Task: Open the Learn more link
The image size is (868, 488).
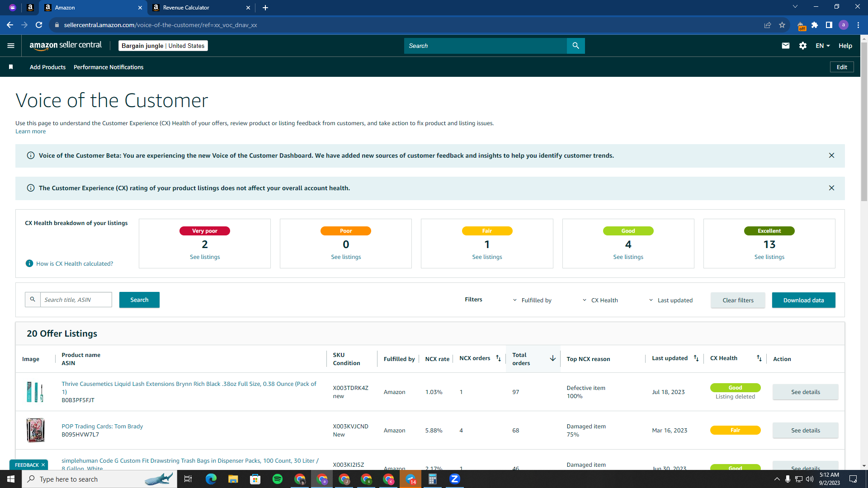Action: pyautogui.click(x=30, y=131)
